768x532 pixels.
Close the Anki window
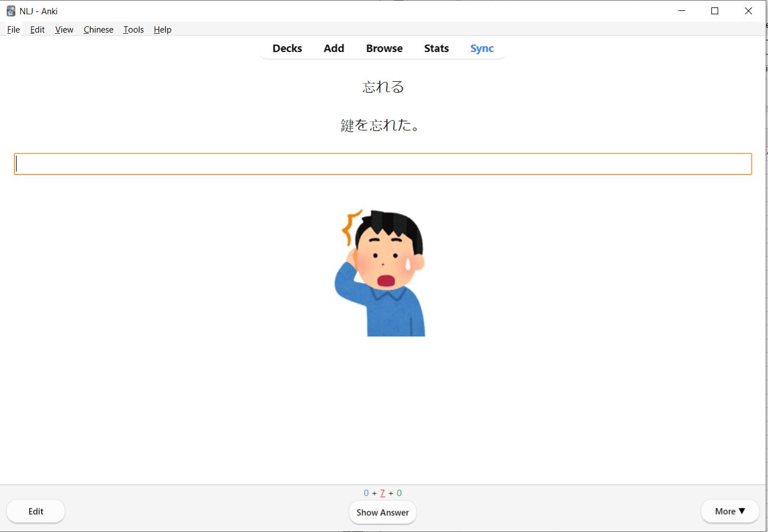coord(749,11)
